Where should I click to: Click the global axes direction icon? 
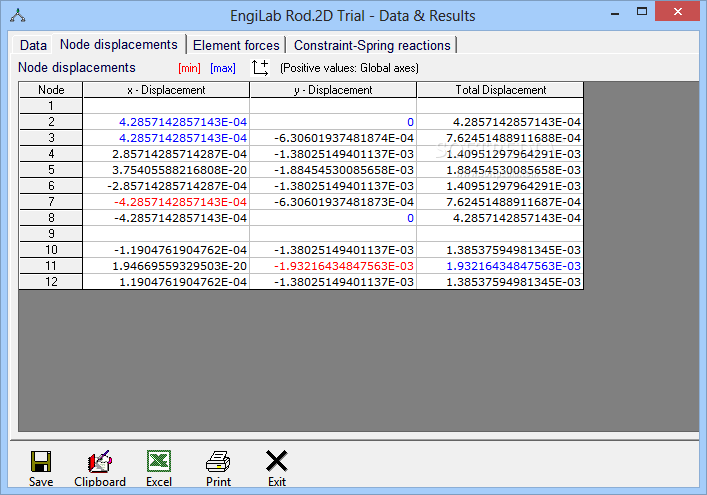pos(260,68)
